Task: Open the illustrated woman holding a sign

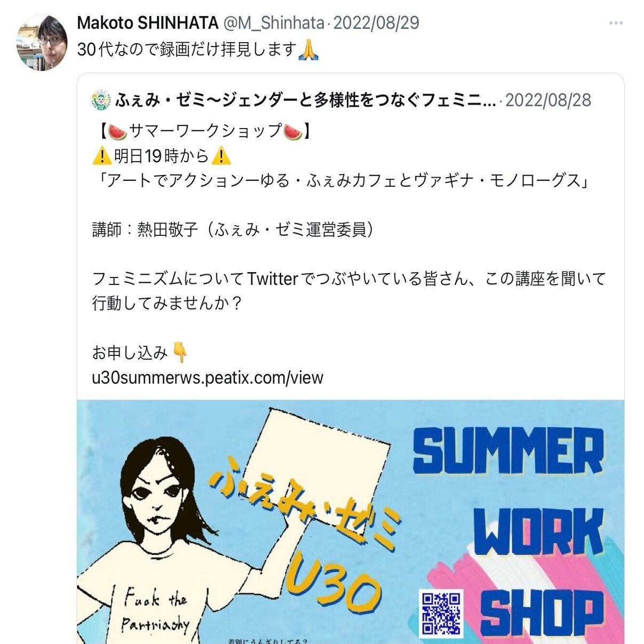Action: [x=171, y=539]
